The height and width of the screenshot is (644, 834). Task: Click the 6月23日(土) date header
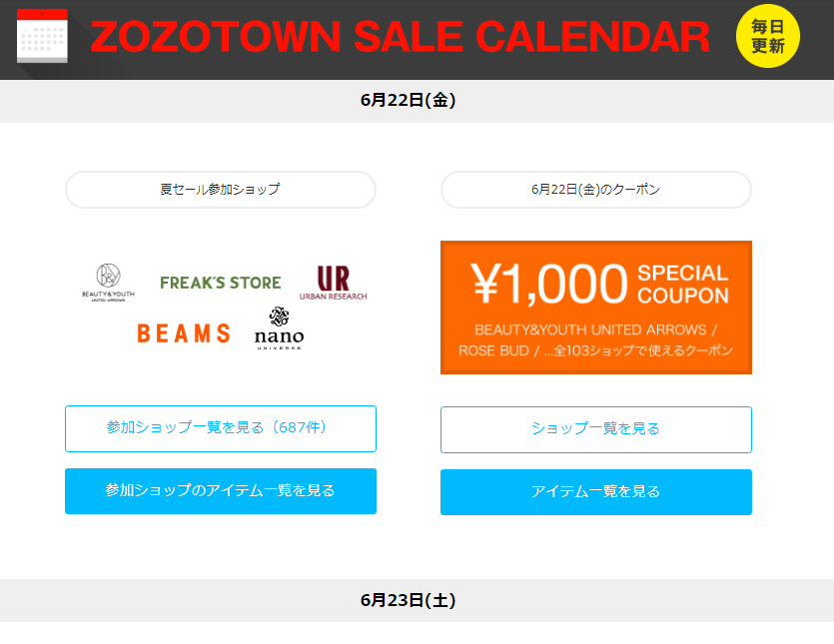[408, 600]
